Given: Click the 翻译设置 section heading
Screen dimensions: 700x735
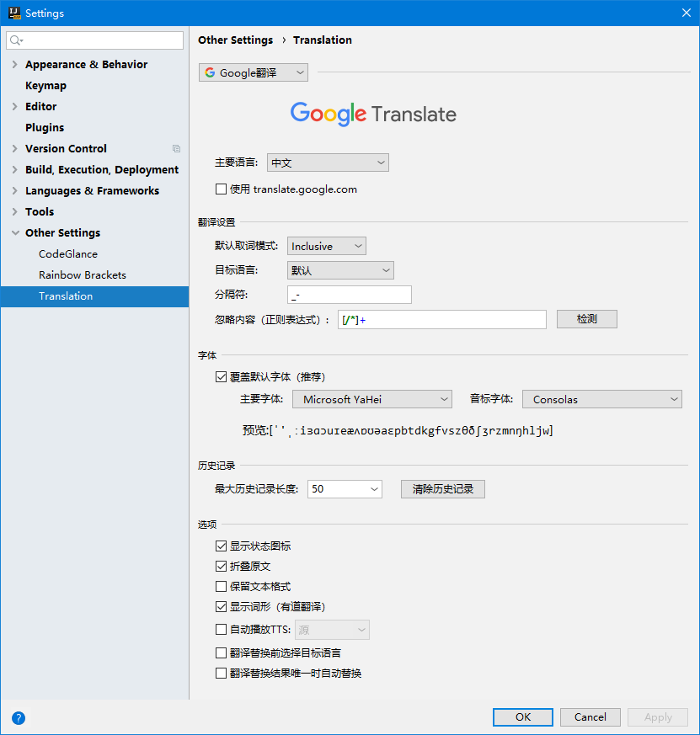Looking at the screenshot, I should [216, 222].
